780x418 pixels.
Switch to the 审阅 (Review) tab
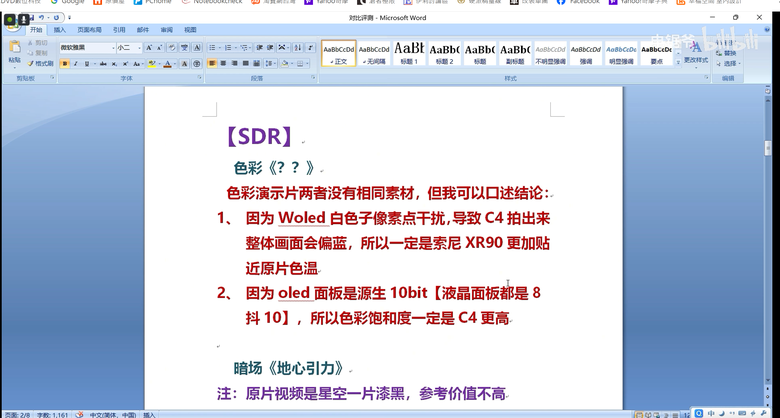pos(167,30)
